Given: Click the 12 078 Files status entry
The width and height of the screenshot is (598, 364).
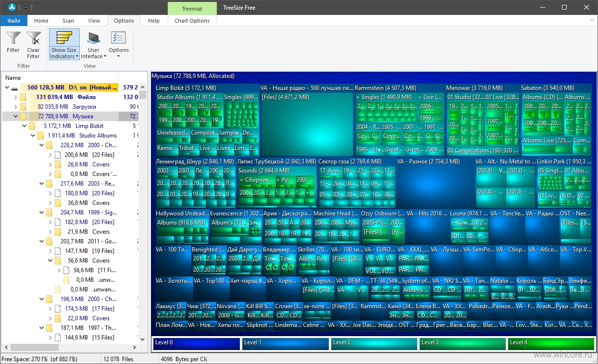Looking at the screenshot, I should point(118,359).
